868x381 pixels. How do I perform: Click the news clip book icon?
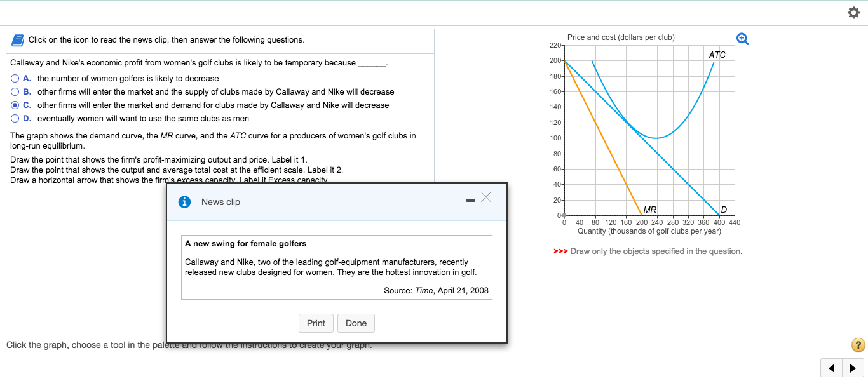pos(17,40)
